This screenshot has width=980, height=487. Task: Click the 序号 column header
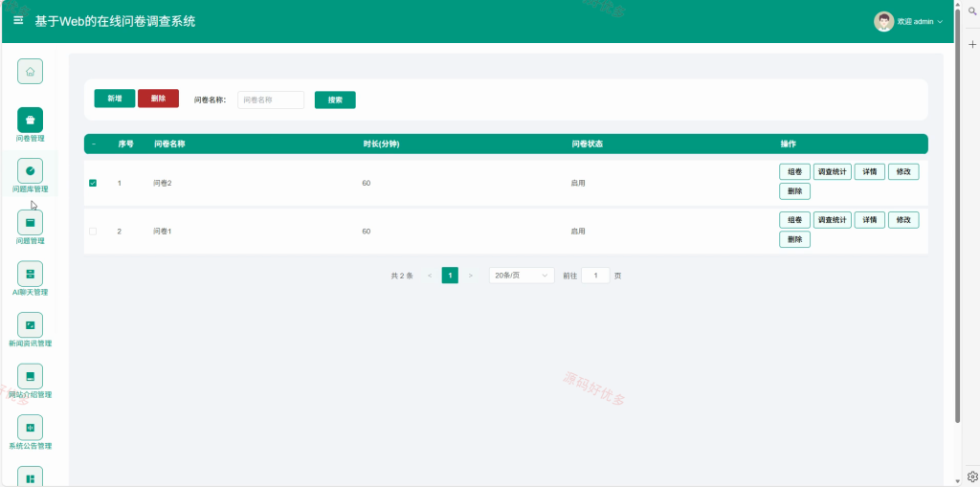click(x=125, y=144)
